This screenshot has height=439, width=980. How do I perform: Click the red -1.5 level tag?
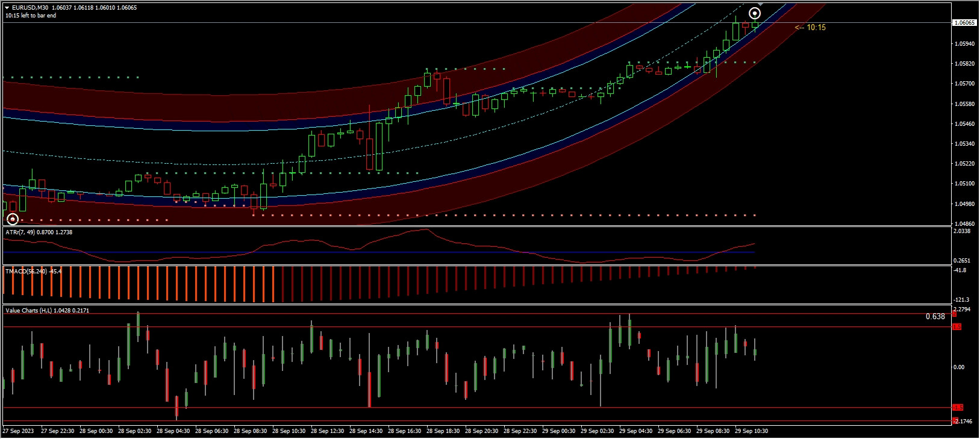click(958, 408)
